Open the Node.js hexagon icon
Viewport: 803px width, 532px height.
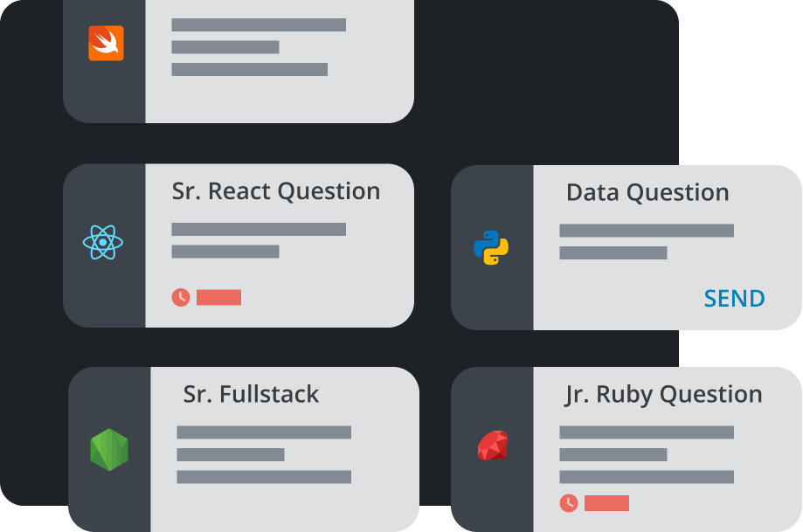click(109, 450)
